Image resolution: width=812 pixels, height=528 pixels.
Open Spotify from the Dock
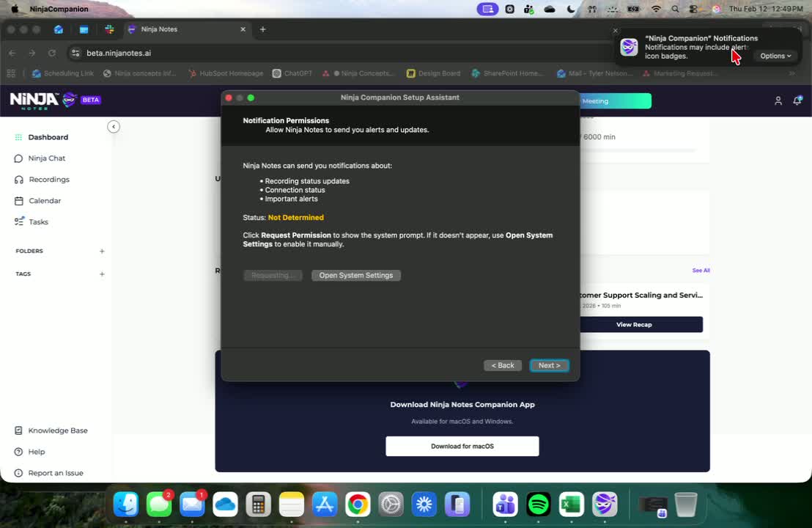539,504
